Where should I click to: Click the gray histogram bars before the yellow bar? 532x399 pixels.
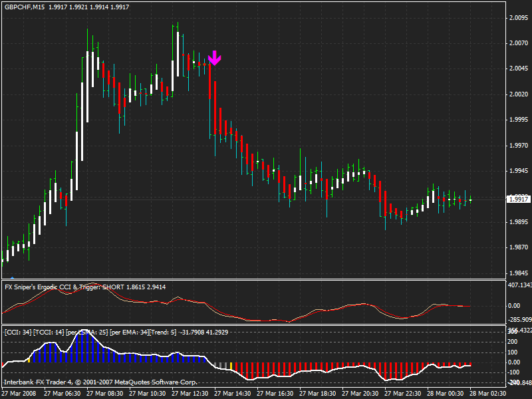[x=222, y=365]
